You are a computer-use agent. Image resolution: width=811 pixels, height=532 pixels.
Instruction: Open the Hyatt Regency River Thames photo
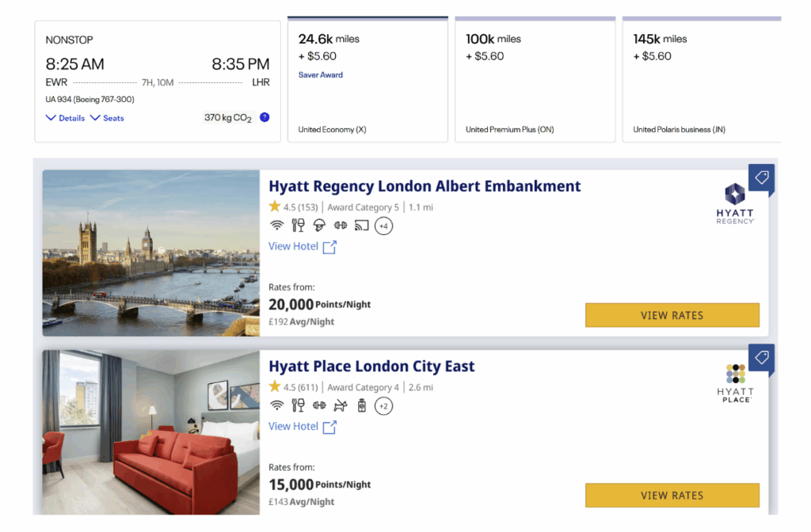pyautogui.click(x=151, y=253)
